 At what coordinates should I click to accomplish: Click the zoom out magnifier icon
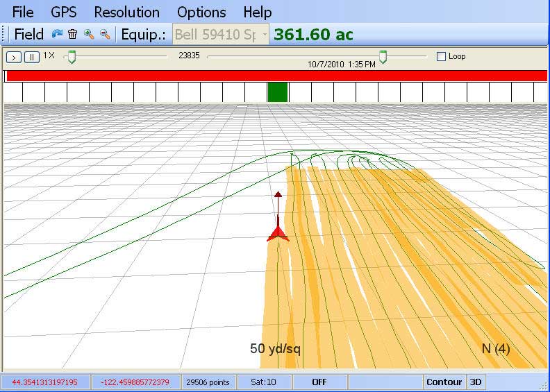pos(105,34)
